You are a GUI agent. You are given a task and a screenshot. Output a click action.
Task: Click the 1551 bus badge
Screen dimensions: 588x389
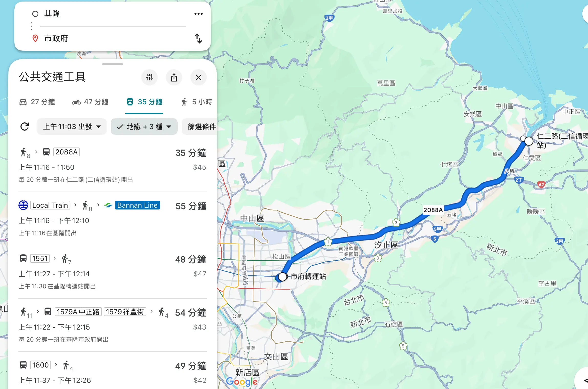(x=40, y=258)
